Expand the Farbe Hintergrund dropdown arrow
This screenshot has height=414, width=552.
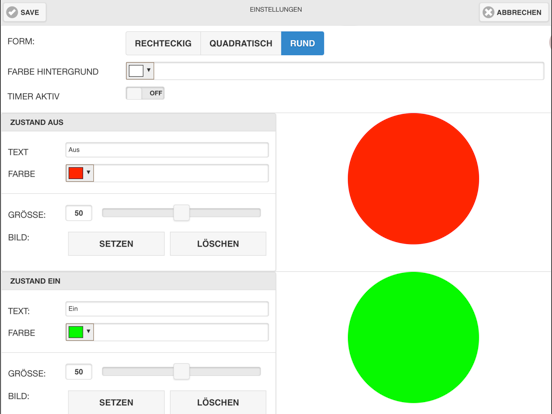point(149,70)
